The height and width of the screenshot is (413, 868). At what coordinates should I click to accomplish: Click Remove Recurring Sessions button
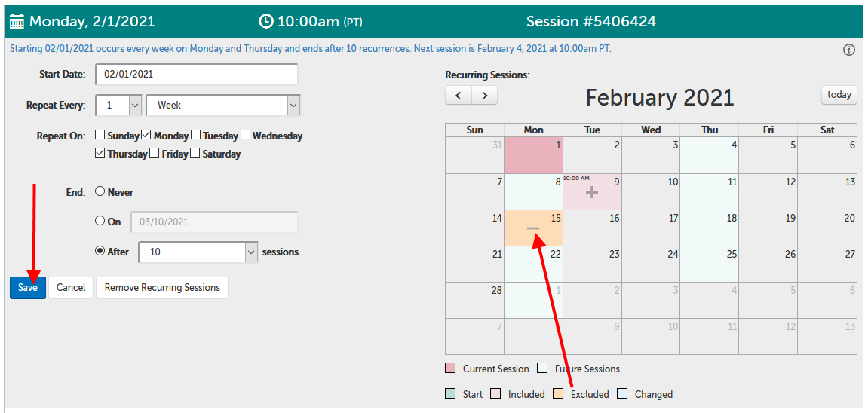(162, 287)
